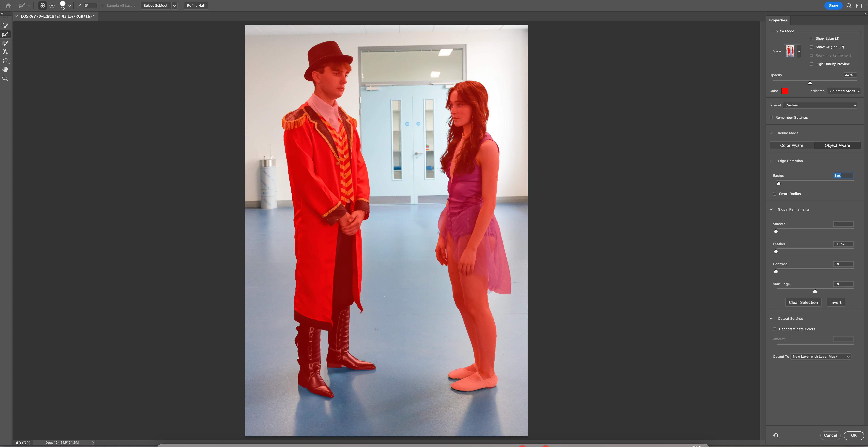Select the Hand tool
Image resolution: width=868 pixels, height=447 pixels.
pos(5,70)
